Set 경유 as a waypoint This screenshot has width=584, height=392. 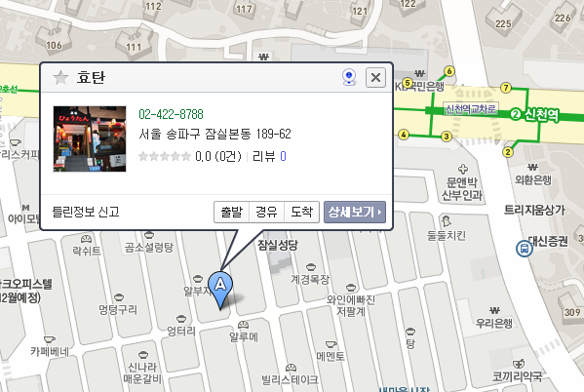pyautogui.click(x=266, y=212)
